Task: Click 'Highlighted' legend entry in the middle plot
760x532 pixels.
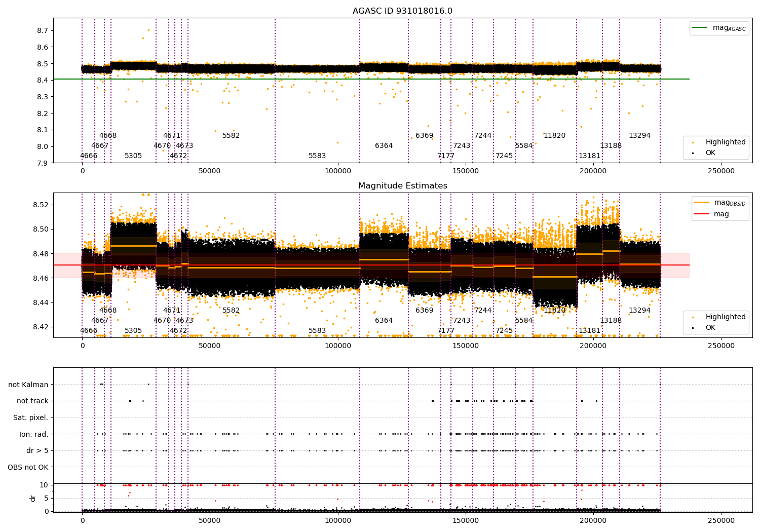Action: click(x=719, y=317)
